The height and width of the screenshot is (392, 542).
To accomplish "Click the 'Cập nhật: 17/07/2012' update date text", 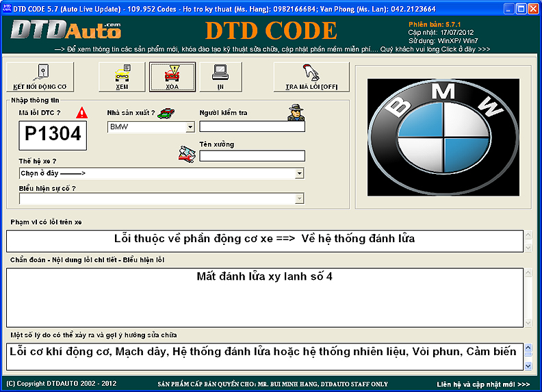I will (x=441, y=32).
